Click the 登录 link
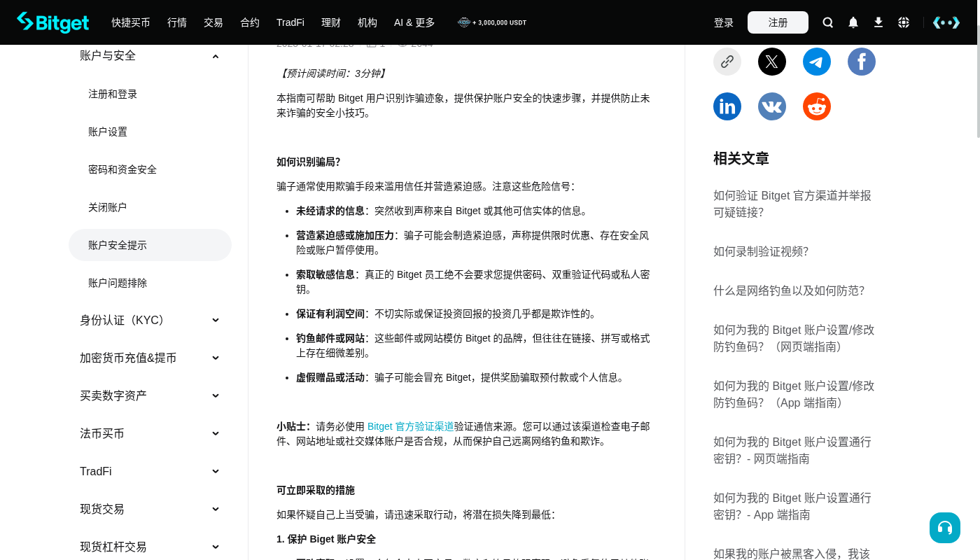 pos(724,22)
